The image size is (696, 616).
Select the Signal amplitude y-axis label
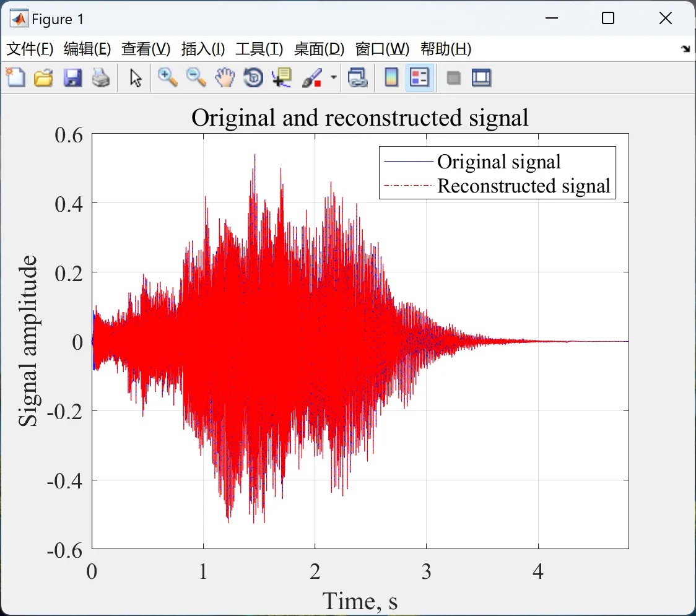[x=28, y=341]
